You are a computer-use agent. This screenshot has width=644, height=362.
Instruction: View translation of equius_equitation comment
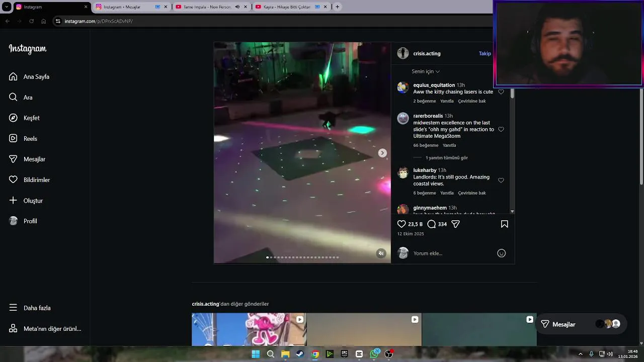point(472,101)
